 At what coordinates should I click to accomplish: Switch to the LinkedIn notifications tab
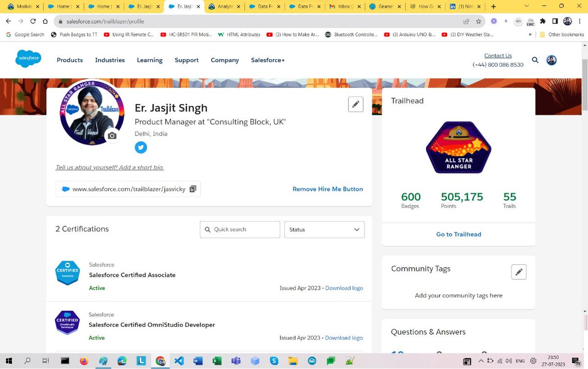(x=465, y=7)
